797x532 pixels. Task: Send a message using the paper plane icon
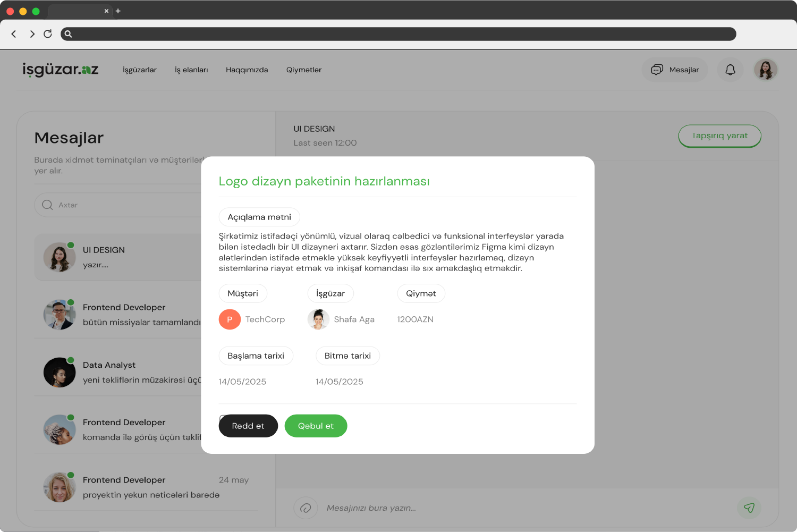(x=749, y=508)
